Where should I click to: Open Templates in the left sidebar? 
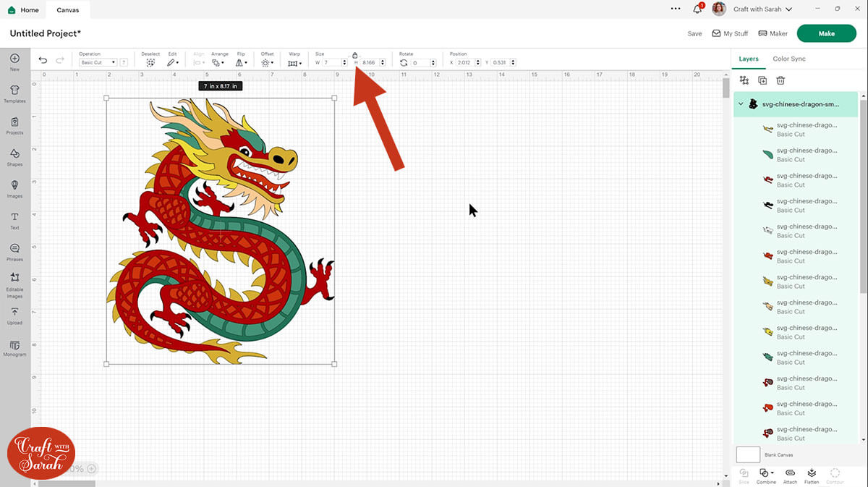(x=14, y=94)
